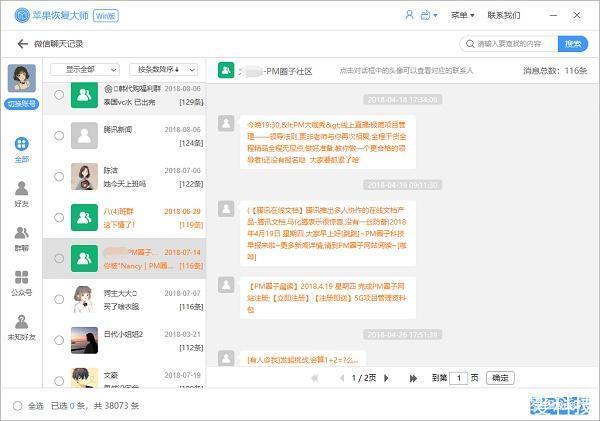Jump to last page of messages

pos(413,378)
